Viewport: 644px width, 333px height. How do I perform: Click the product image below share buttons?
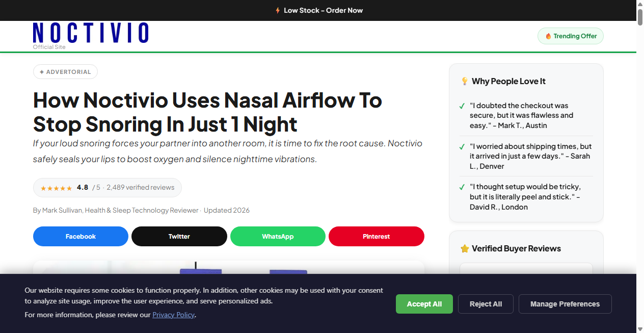(x=229, y=267)
